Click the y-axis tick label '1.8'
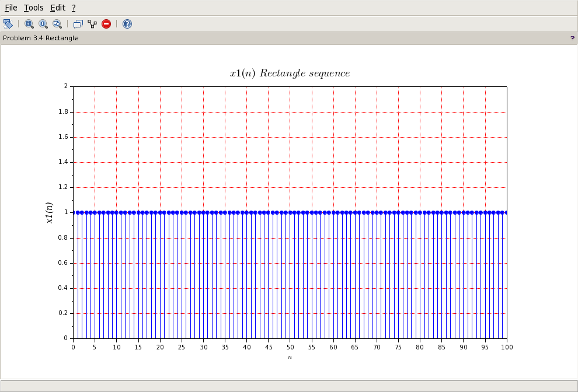The image size is (578, 392). click(x=64, y=111)
